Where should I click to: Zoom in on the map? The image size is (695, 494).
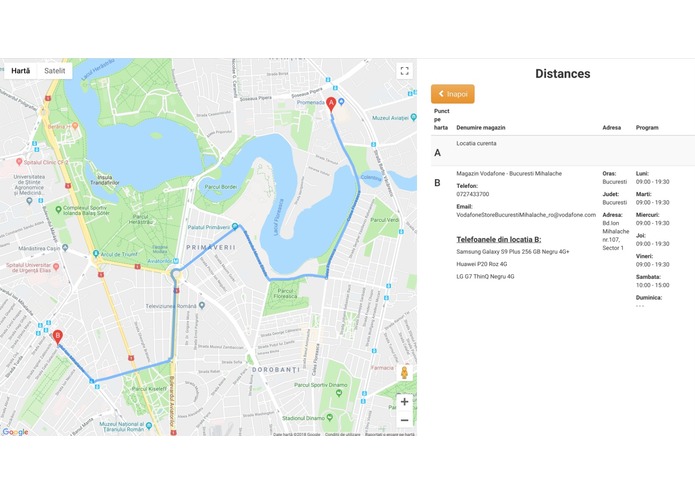[x=404, y=402]
